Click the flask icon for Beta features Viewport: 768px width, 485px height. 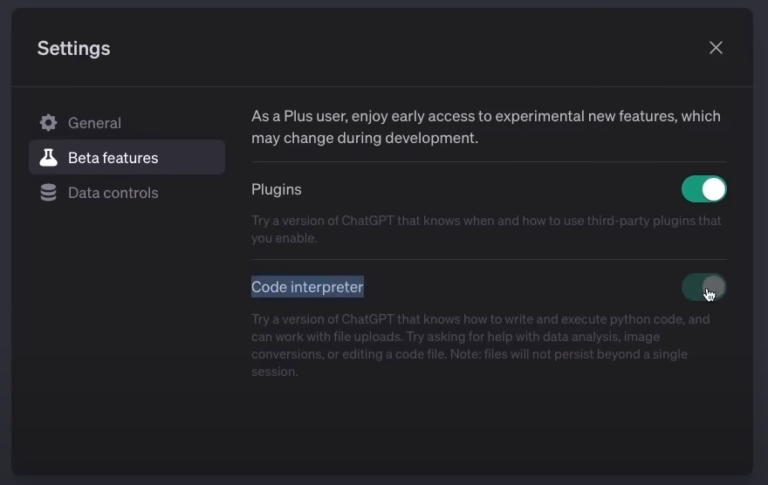click(x=48, y=158)
